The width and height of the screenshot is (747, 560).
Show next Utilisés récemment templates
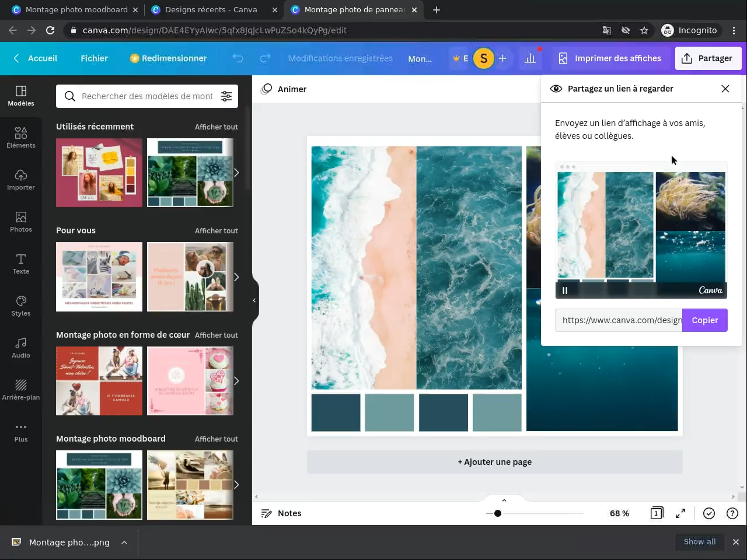click(x=236, y=173)
